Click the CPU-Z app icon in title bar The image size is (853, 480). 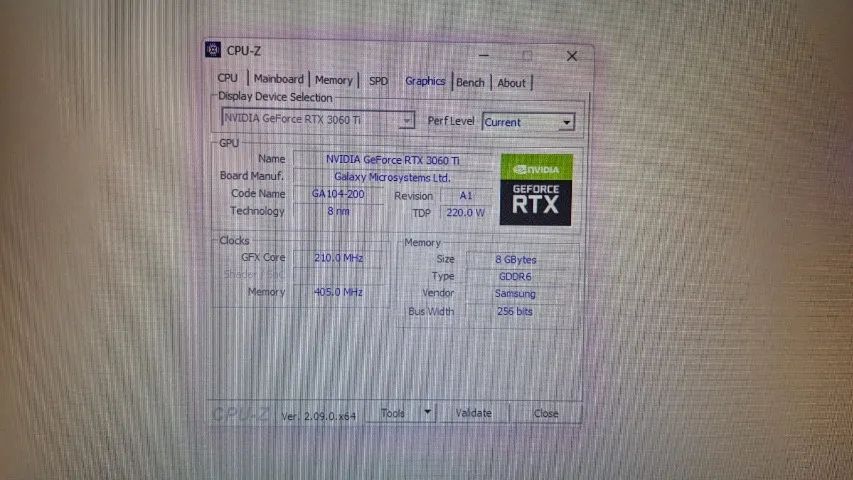coord(213,50)
